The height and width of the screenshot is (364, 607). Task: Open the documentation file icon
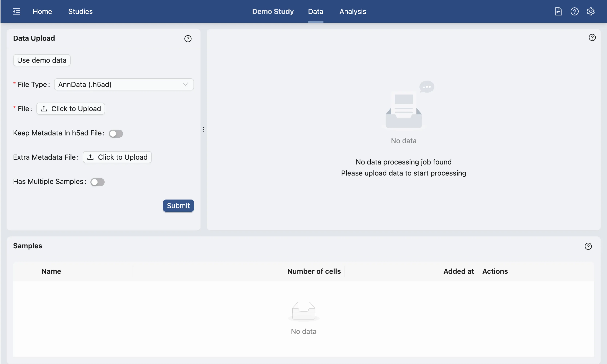click(x=558, y=11)
